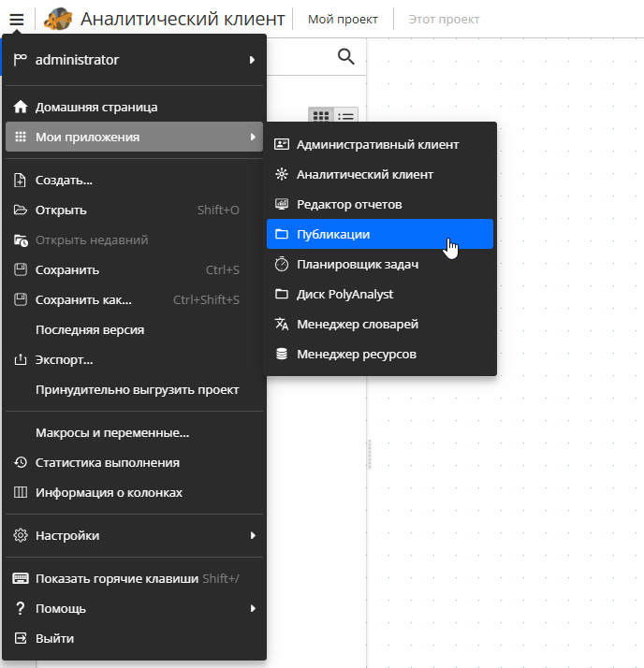Open Мои приложения menu entry
The image size is (644, 668).
(x=134, y=137)
